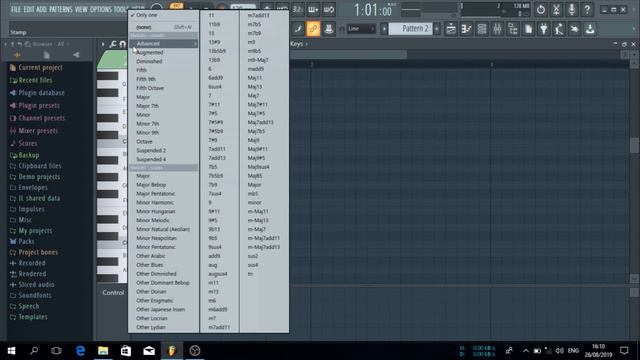Choose the Suspended 4 chord
This screenshot has height=360, width=640.
pyautogui.click(x=163, y=160)
